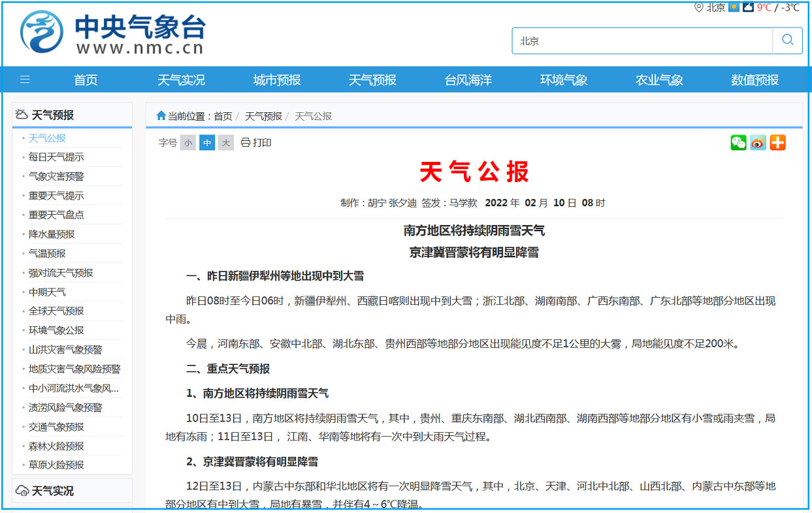Click the home icon in breadcrumb
The image size is (812, 513).
coord(161,116)
